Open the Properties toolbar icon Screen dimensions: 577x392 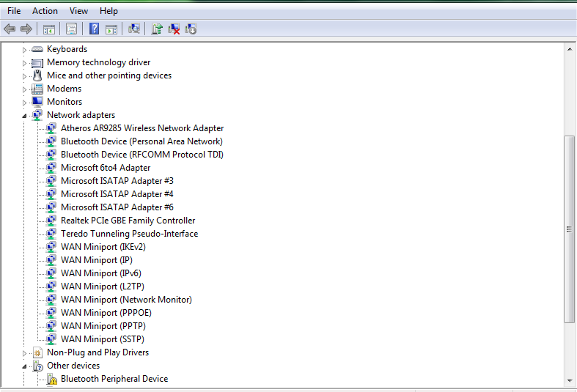click(x=71, y=29)
